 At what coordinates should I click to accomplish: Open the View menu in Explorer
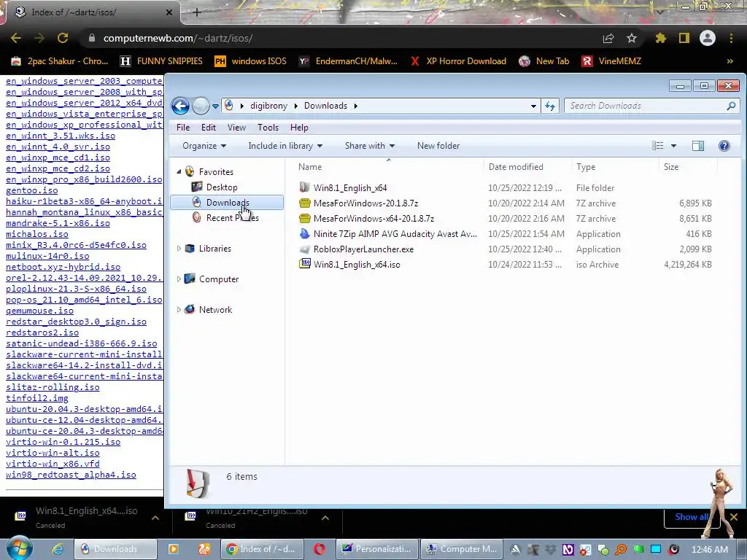[x=236, y=128]
